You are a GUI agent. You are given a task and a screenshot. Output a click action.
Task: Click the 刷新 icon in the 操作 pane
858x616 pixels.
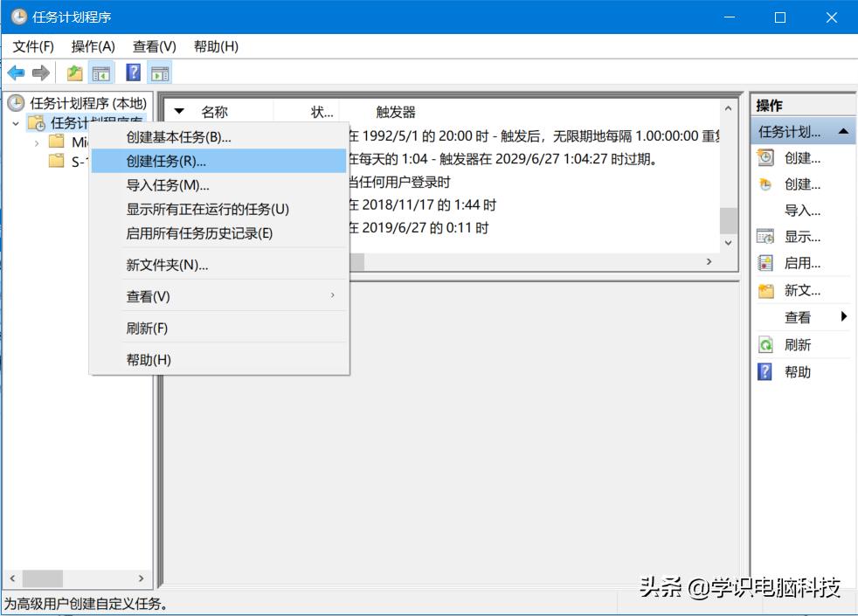coord(766,343)
